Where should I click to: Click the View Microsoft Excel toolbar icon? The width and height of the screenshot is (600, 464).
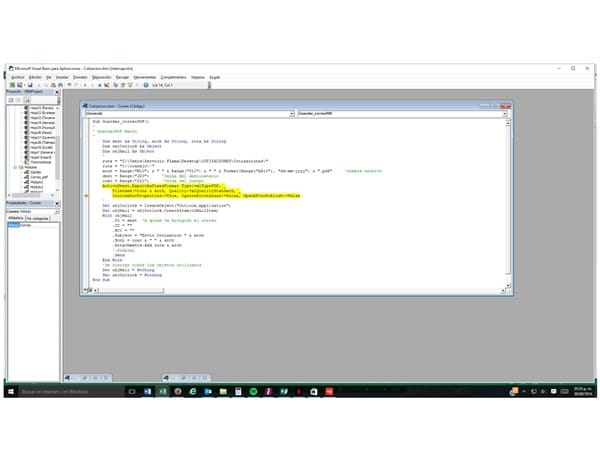pyautogui.click(x=13, y=85)
